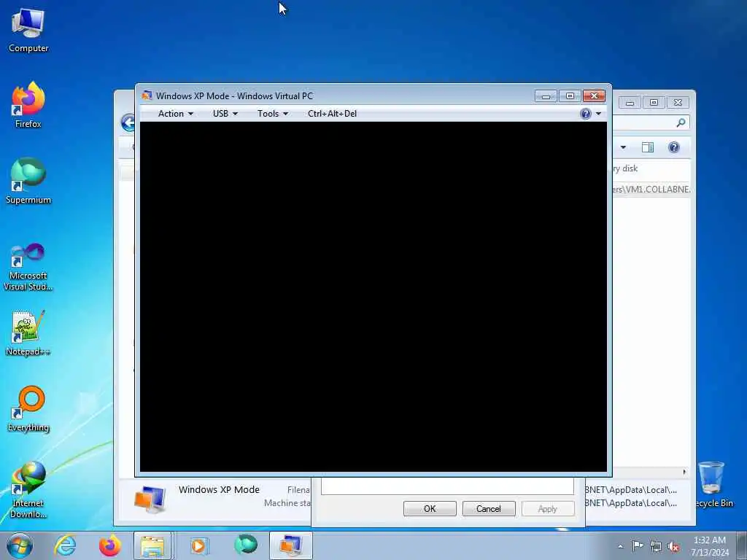
Task: Open the Windows Start menu
Action: [19, 545]
